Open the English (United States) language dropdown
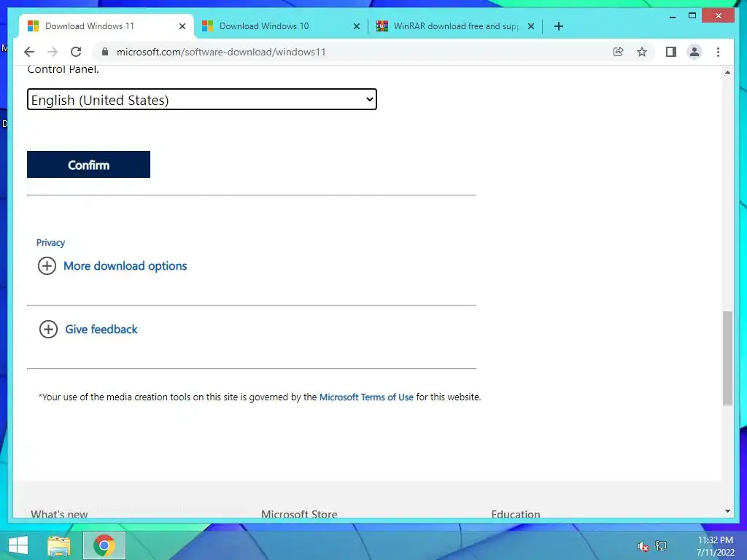This screenshot has width=747, height=560. [202, 99]
